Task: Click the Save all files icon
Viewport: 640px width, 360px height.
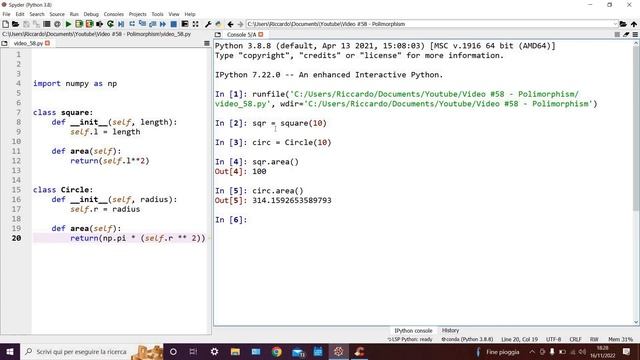Action: click(x=36, y=24)
